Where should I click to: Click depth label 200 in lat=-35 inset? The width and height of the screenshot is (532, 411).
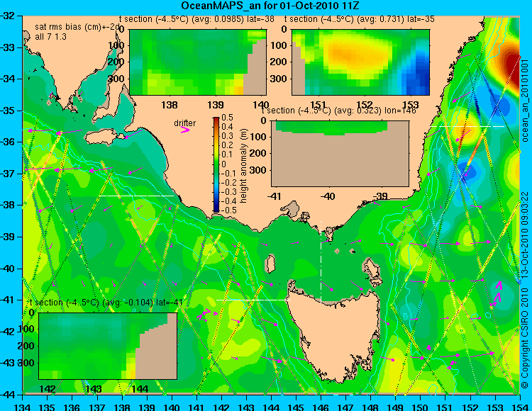(x=280, y=62)
